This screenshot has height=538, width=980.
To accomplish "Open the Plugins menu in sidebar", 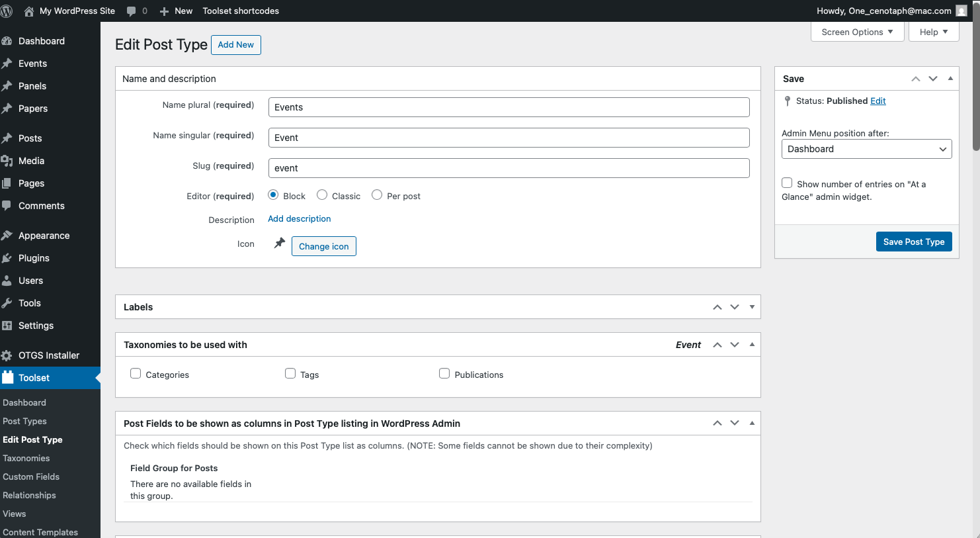I will pyautogui.click(x=34, y=258).
